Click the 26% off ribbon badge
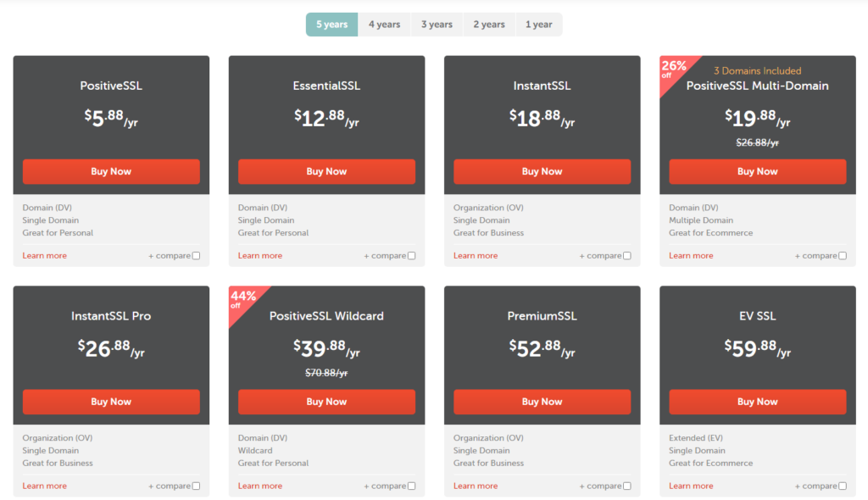Screen dimensions: 868x500 [x=673, y=69]
